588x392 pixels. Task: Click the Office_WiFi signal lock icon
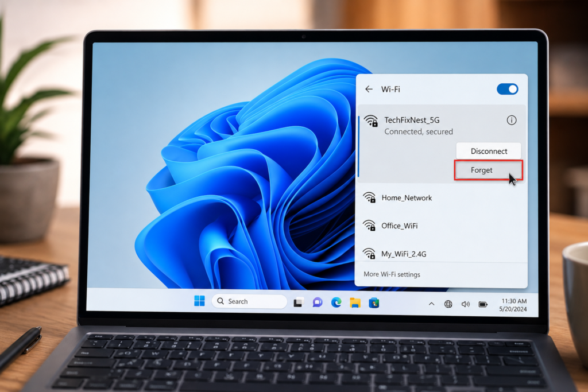click(369, 226)
